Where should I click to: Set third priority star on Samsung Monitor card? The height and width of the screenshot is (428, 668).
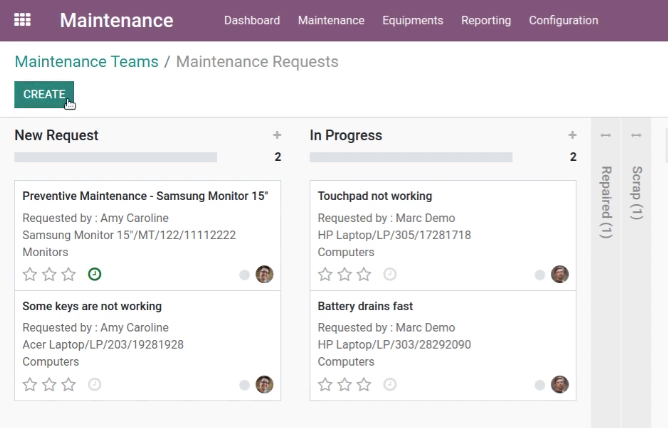click(x=69, y=274)
